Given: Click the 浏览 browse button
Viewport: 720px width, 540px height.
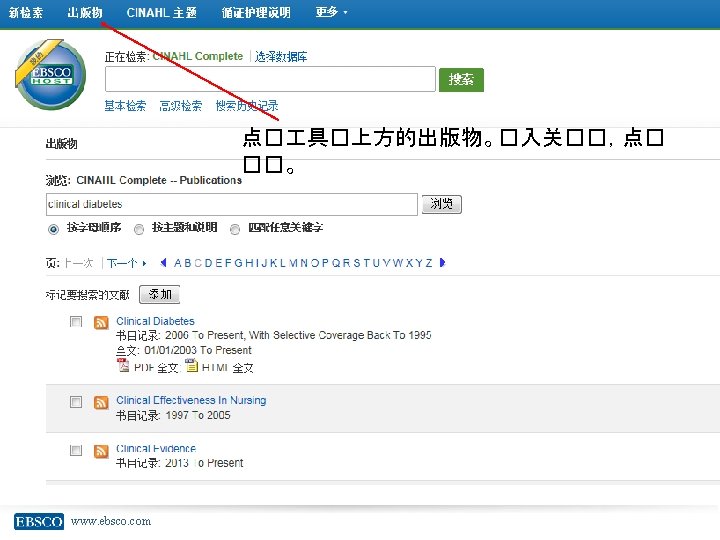Looking at the screenshot, I should [x=442, y=204].
